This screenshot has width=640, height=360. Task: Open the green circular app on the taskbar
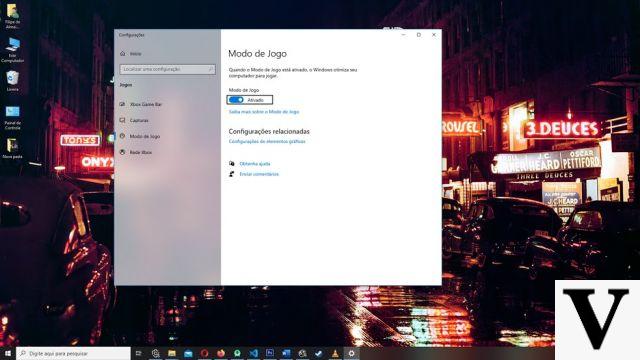point(237,353)
